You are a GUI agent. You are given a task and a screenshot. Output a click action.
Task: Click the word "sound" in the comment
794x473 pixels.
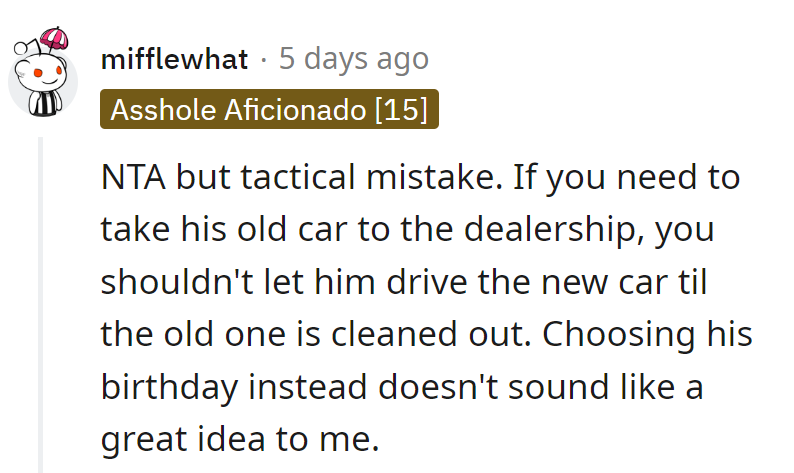[549, 387]
